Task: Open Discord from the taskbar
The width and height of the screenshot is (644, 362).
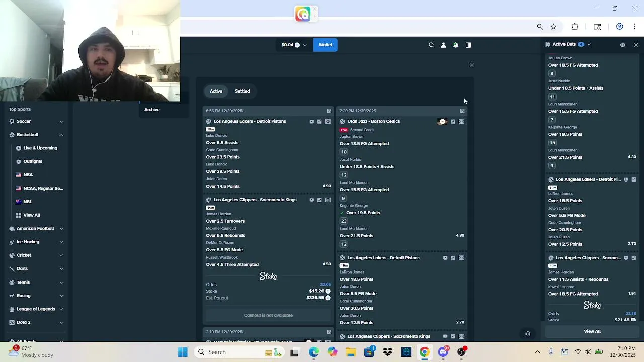Action: pos(443,352)
